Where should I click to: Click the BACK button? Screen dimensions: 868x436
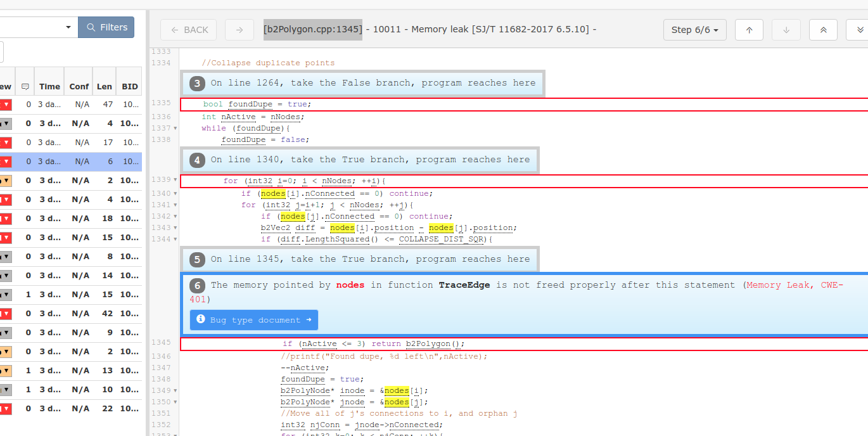(188, 29)
